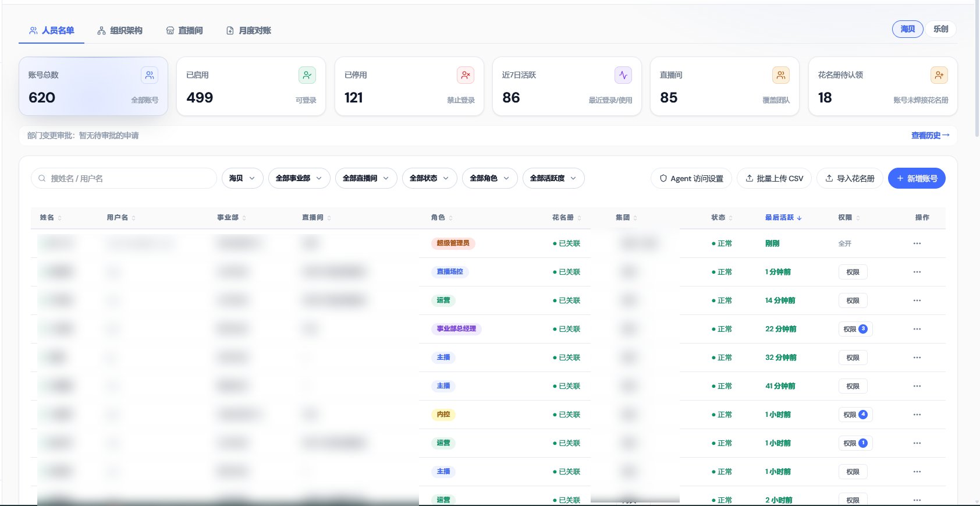Viewport: 980px width, 506px height.
Task: Open actions menu for 14 分钟前 row
Action: (917, 300)
